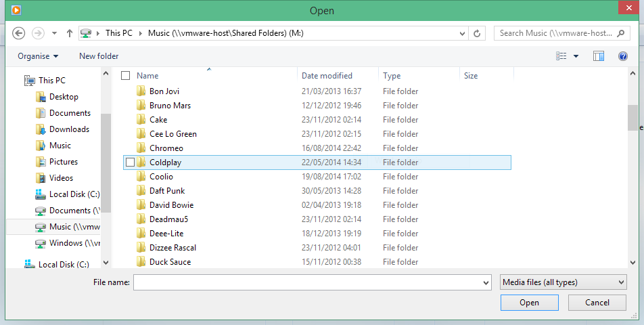
Task: Change the view layout icon
Action: click(x=561, y=56)
